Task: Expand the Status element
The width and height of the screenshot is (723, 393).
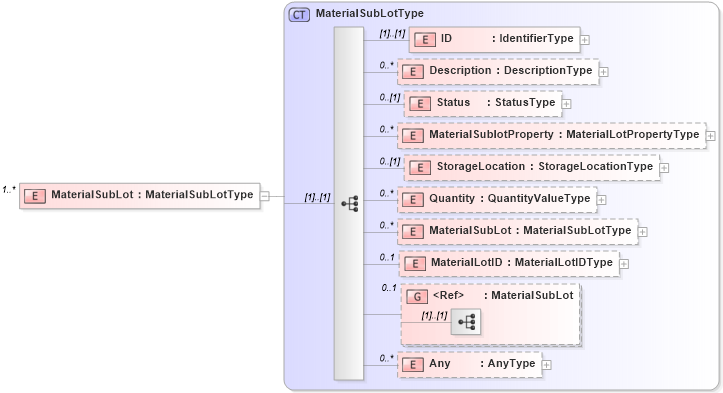Action: [566, 104]
